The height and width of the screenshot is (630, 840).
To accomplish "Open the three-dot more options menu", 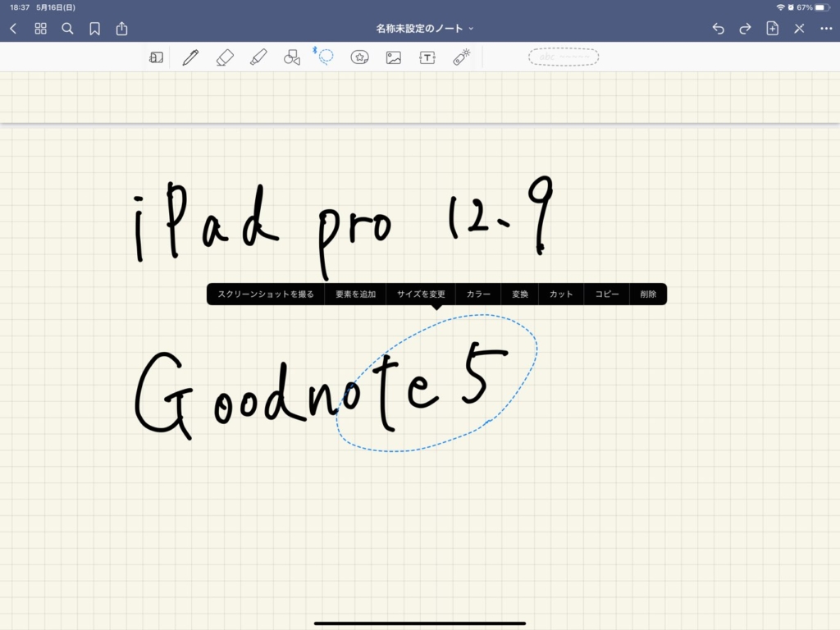I will point(826,29).
